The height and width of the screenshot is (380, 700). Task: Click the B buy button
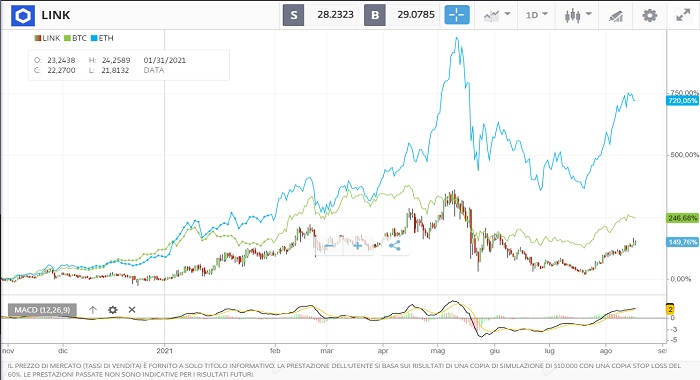pyautogui.click(x=375, y=15)
